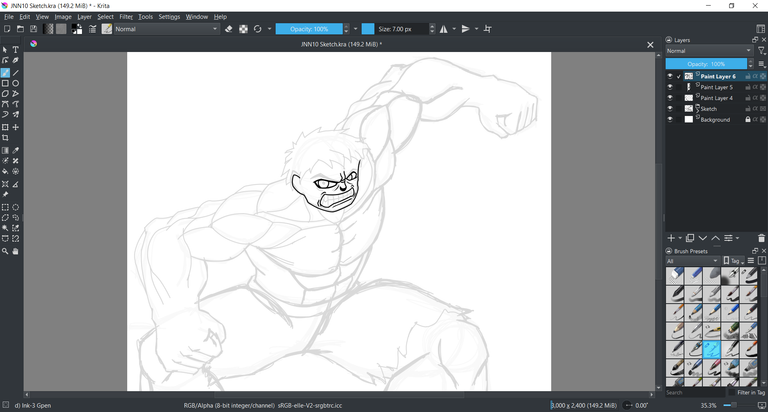Click reload original preset icon
768x412 pixels.
(x=258, y=29)
